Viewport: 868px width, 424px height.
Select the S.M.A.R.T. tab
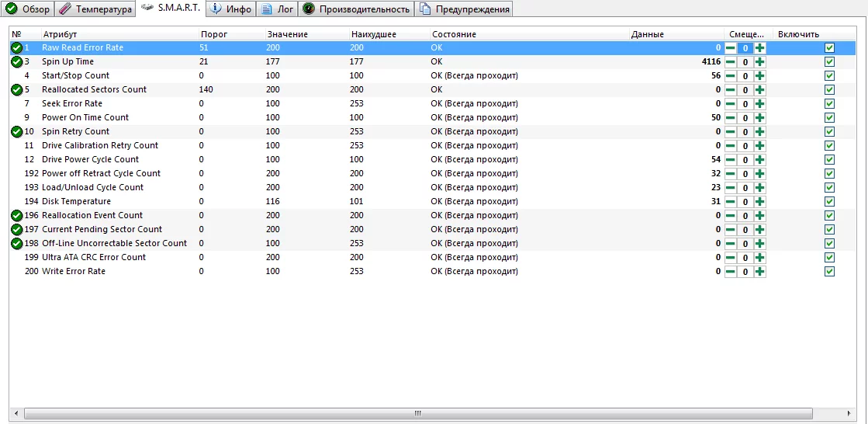(x=171, y=9)
